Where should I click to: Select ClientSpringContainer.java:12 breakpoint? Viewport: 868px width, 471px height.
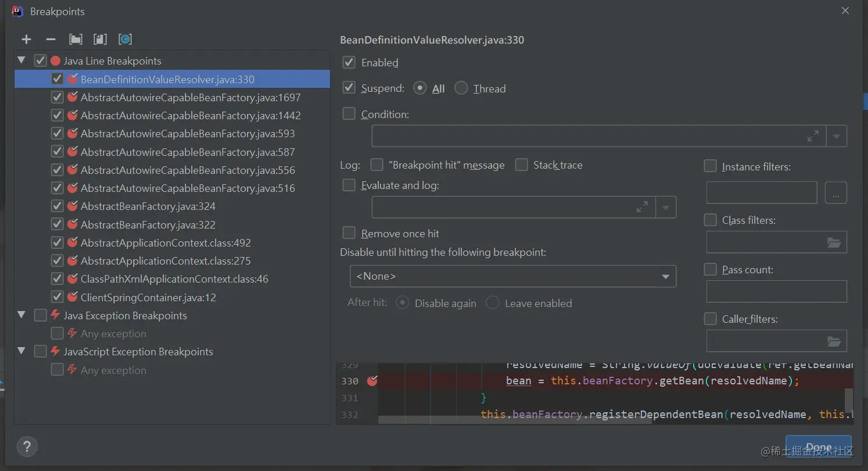coord(148,297)
